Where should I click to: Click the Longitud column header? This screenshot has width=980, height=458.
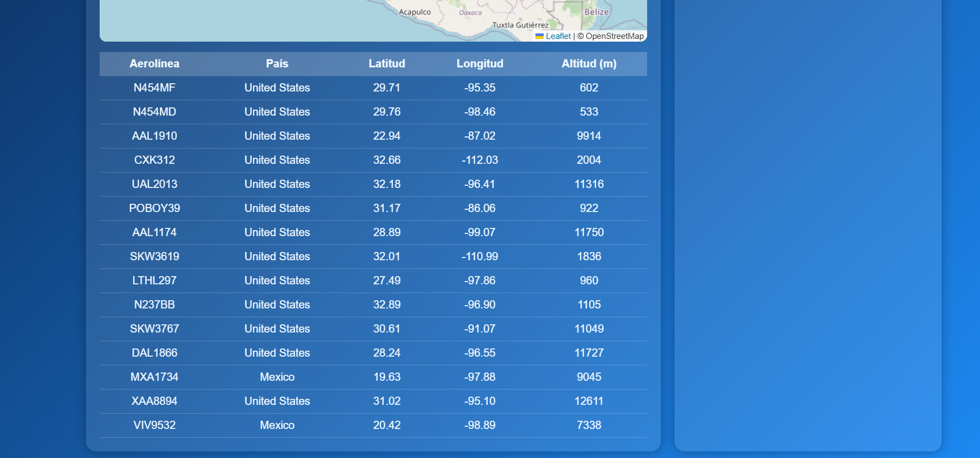480,64
